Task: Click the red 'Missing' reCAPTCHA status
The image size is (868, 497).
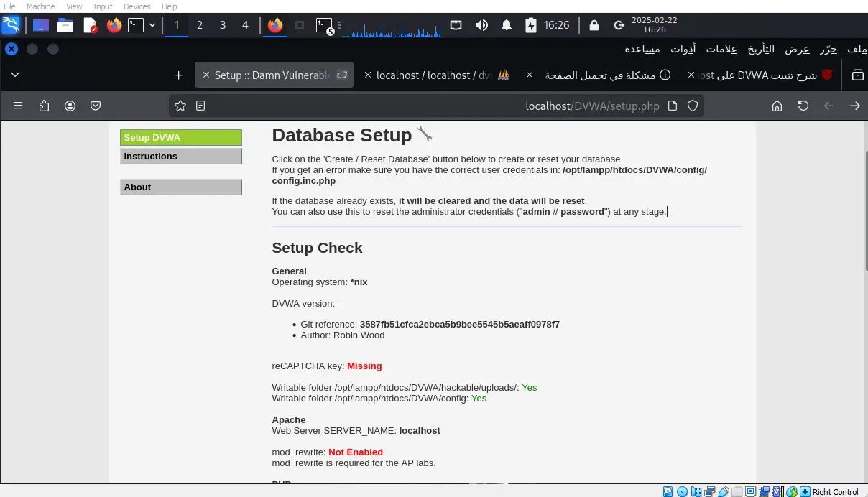Action: pyautogui.click(x=364, y=366)
